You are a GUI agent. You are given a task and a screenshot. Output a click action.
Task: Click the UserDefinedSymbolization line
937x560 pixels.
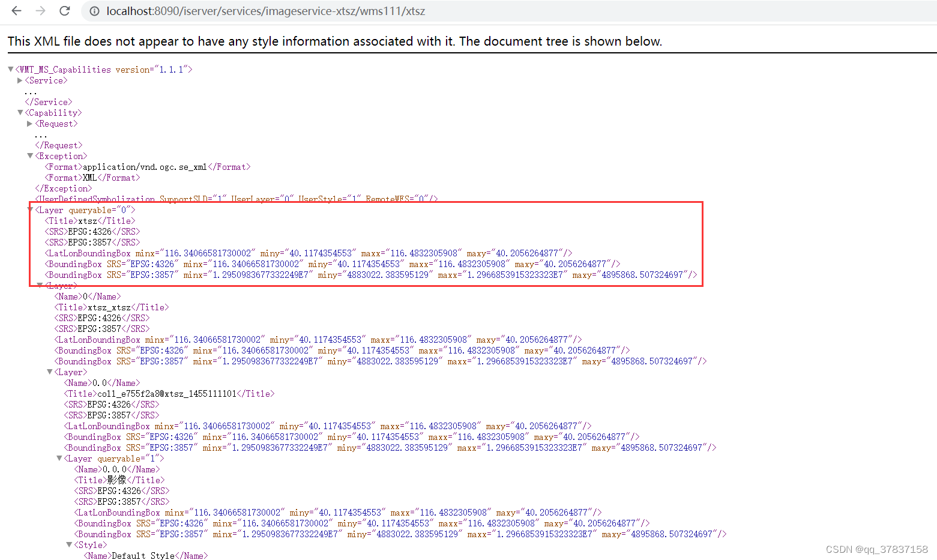[237, 199]
